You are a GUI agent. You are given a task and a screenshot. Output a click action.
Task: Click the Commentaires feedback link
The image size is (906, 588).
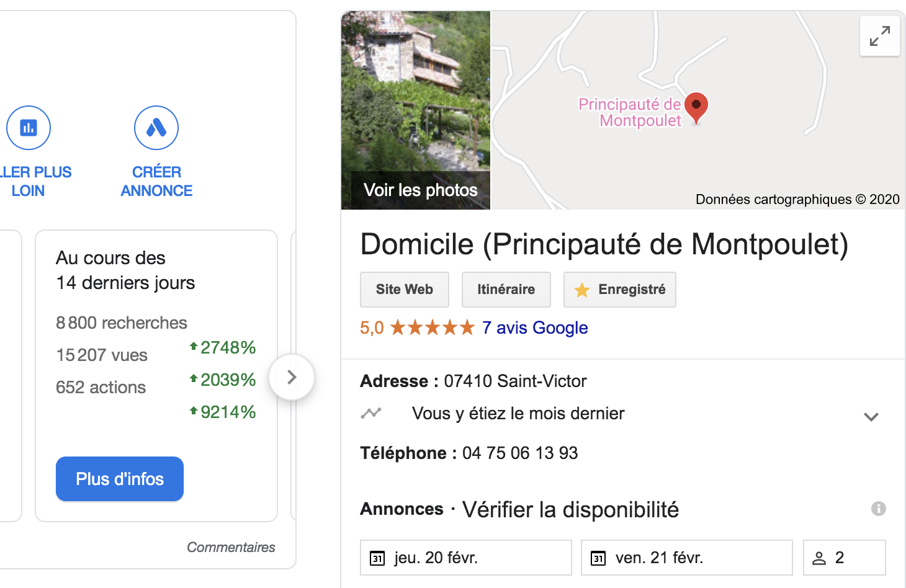point(231,547)
